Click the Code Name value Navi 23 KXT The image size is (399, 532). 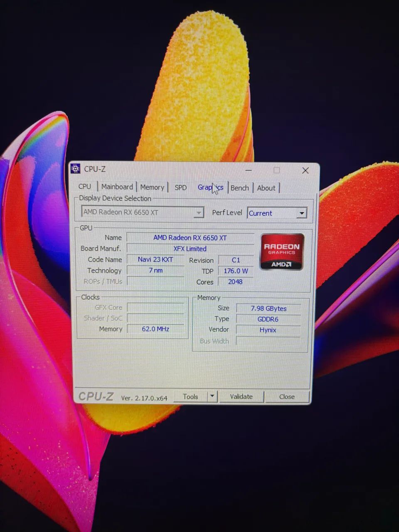(155, 259)
